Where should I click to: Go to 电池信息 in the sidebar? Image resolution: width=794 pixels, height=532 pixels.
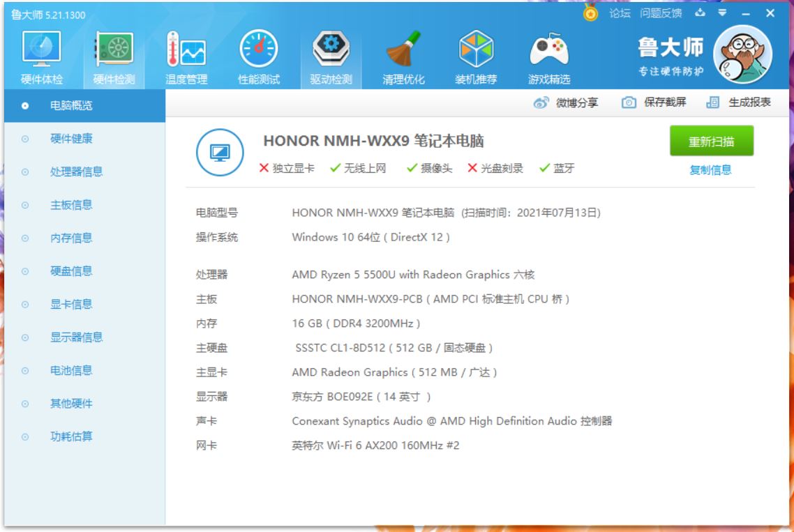[x=71, y=370]
